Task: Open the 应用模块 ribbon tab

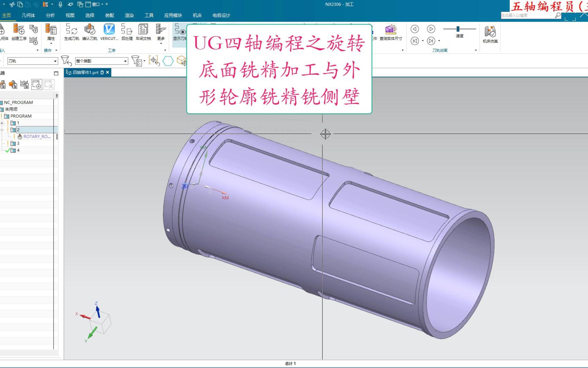Action: [173, 15]
